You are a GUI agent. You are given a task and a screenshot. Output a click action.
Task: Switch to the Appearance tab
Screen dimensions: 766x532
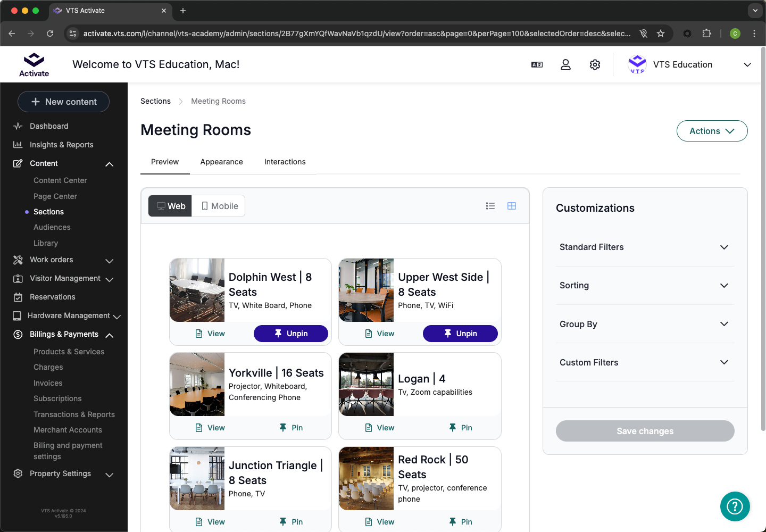tap(221, 162)
